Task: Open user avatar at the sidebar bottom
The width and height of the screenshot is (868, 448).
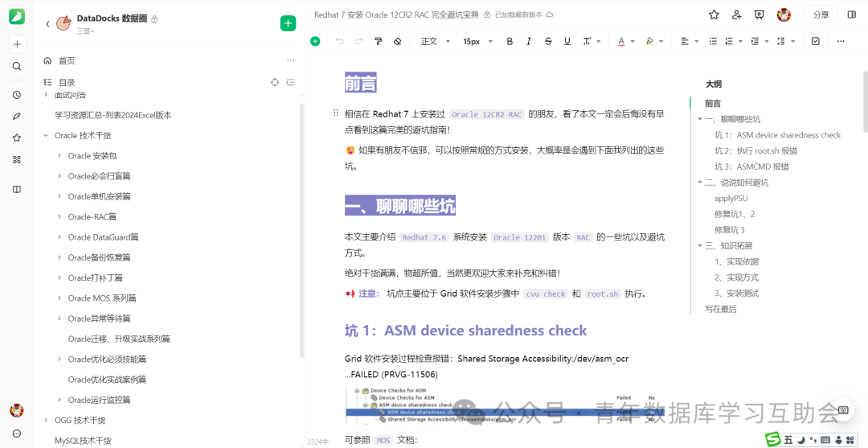Action: tap(17, 411)
